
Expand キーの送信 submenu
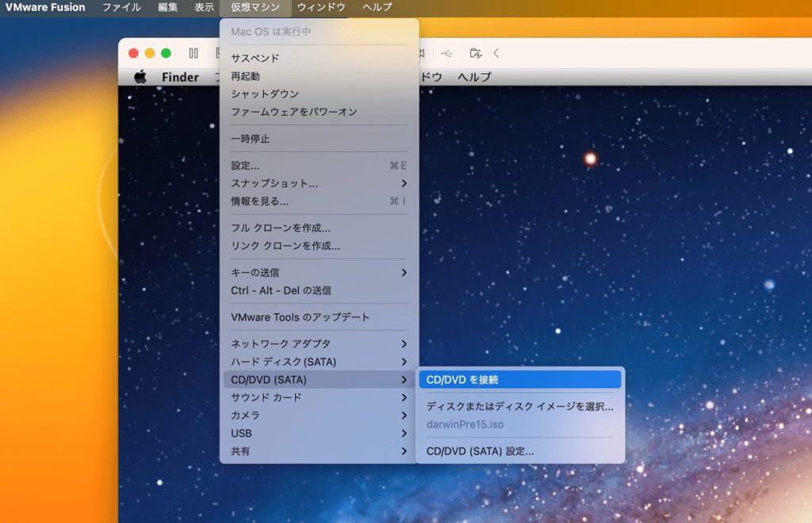(319, 273)
